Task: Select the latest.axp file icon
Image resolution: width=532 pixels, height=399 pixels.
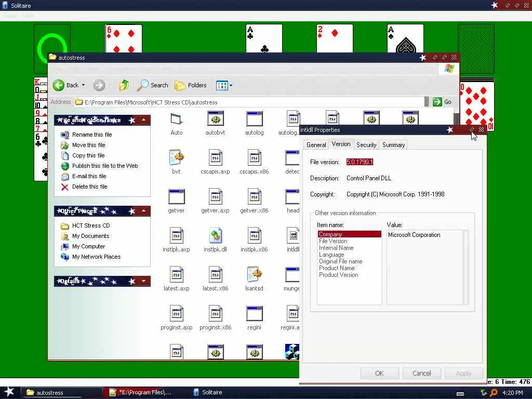Action: point(177,274)
